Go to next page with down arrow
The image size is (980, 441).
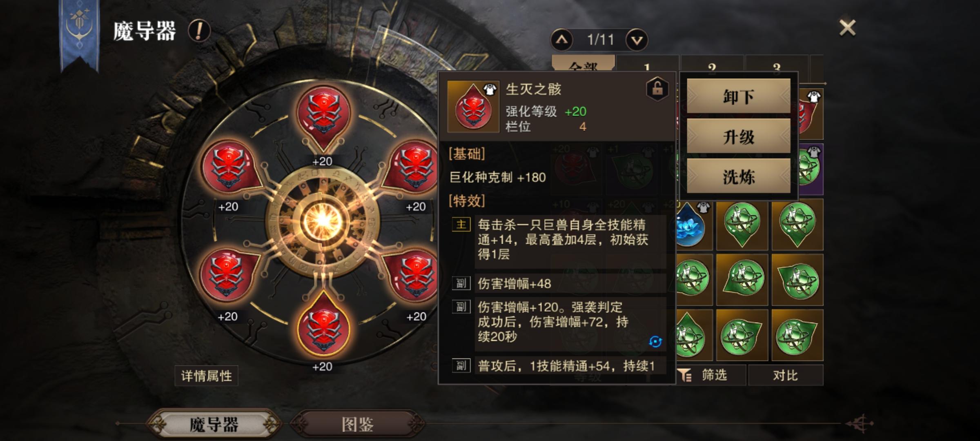click(637, 40)
